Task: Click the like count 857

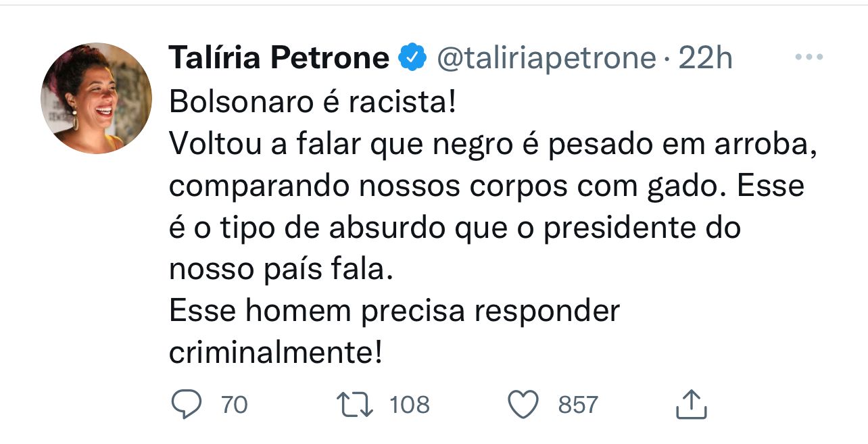Action: 578,405
